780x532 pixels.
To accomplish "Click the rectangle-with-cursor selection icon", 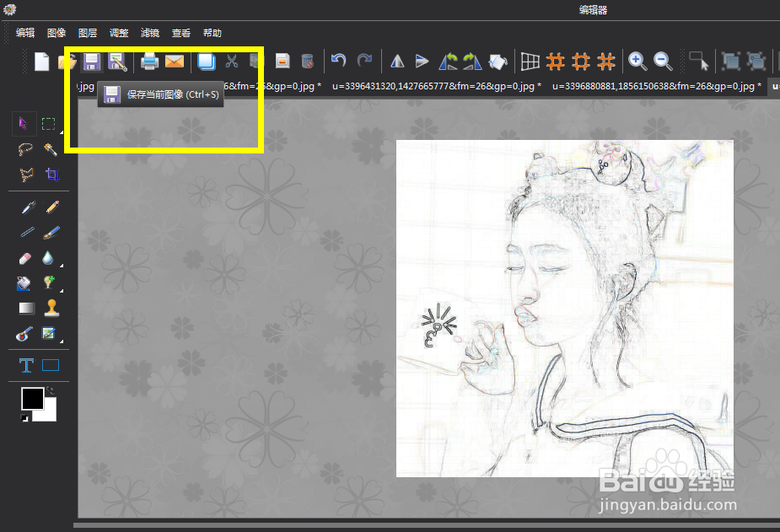I will tap(699, 62).
